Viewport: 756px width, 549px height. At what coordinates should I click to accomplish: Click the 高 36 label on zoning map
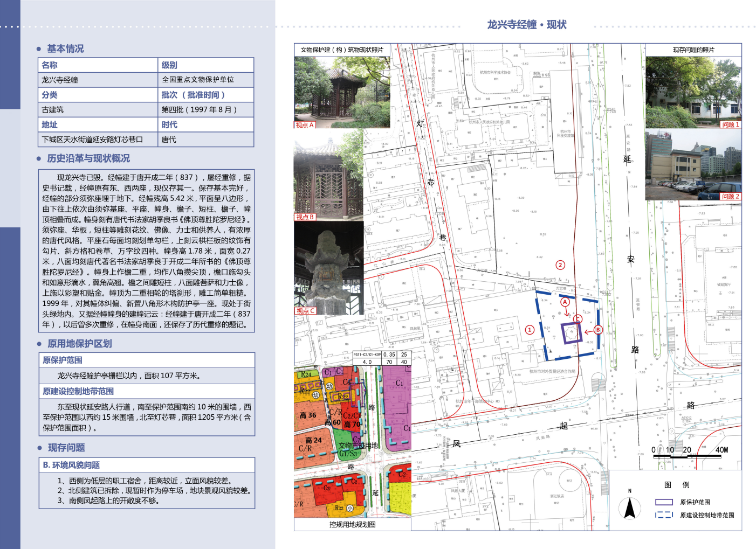[308, 415]
